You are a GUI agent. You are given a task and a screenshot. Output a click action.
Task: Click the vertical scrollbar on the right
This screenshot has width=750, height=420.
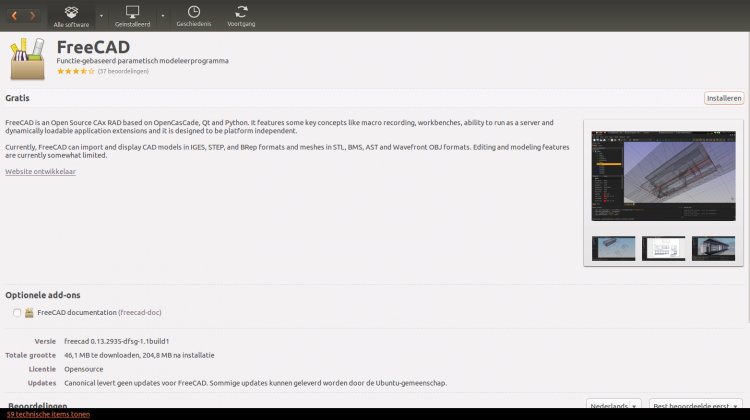747,177
